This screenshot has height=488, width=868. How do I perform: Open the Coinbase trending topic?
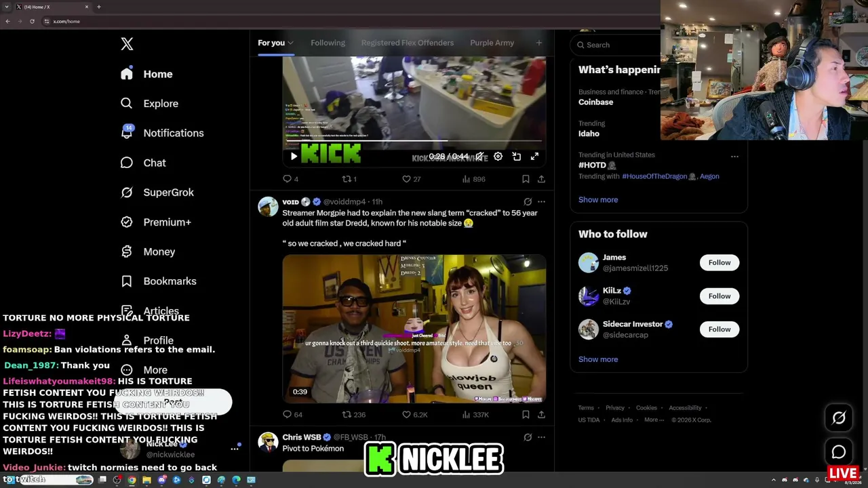click(595, 102)
